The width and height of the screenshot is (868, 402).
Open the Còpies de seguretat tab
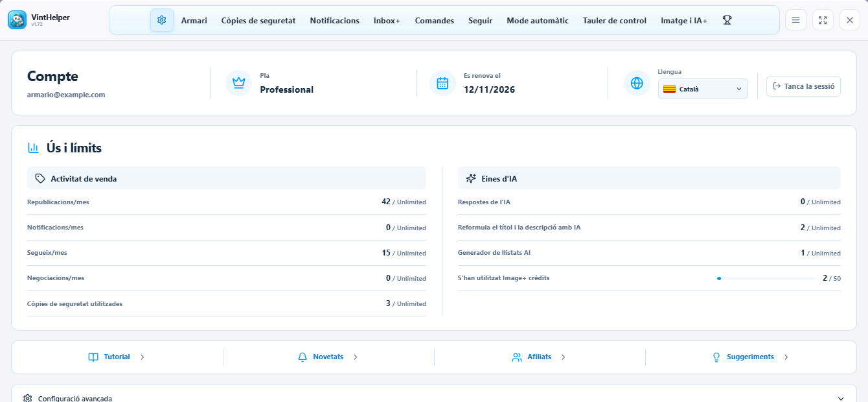(x=258, y=21)
